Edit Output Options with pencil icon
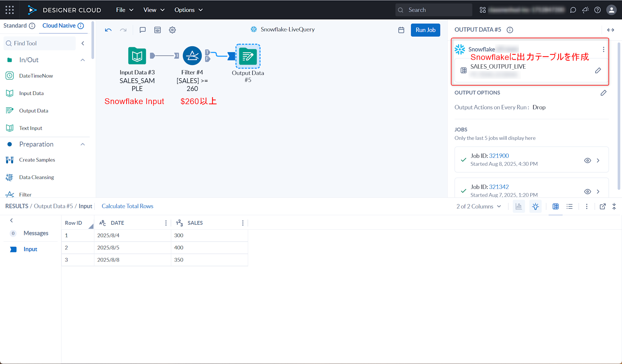This screenshot has width=622, height=364. [x=603, y=93]
